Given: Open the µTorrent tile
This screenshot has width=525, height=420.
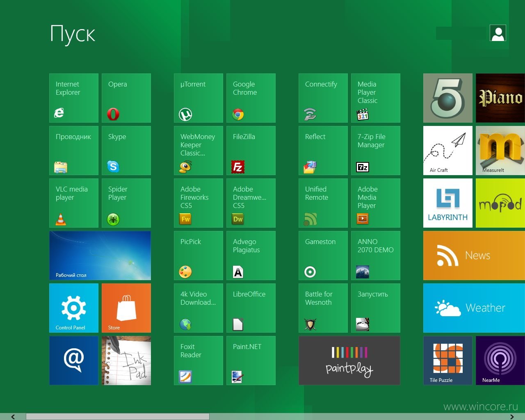Looking at the screenshot, I should pos(199,98).
